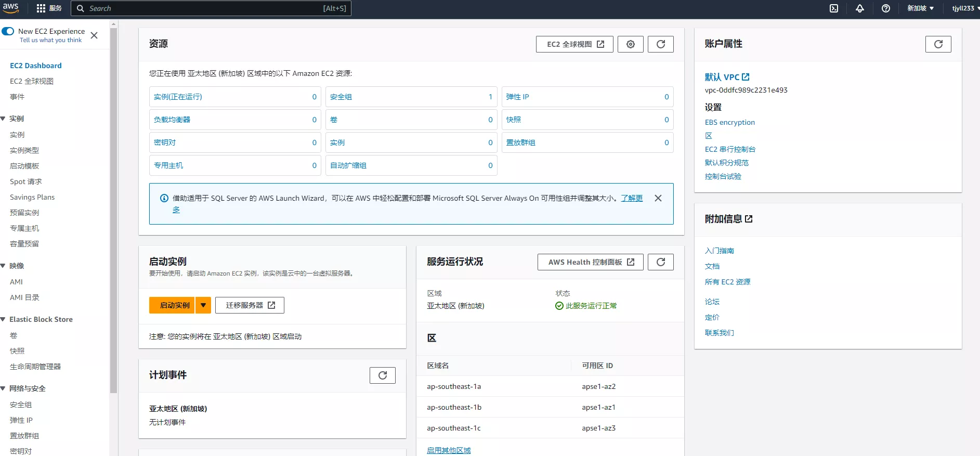Open the AWS home logo
The height and width of the screenshot is (456, 980).
tap(11, 8)
